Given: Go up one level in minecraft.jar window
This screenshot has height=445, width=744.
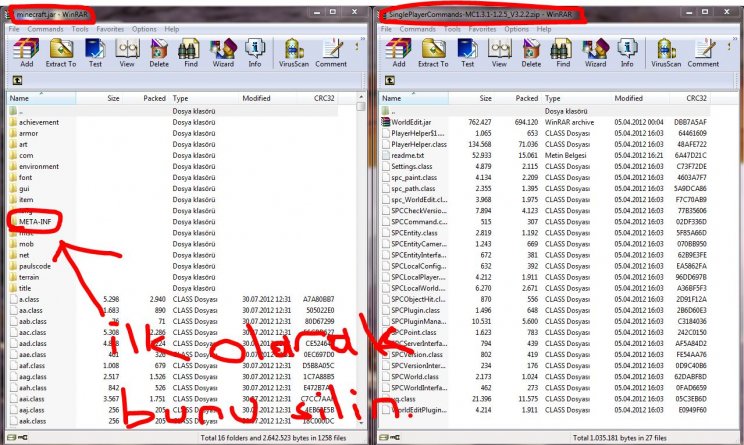Looking at the screenshot, I should point(17,80).
